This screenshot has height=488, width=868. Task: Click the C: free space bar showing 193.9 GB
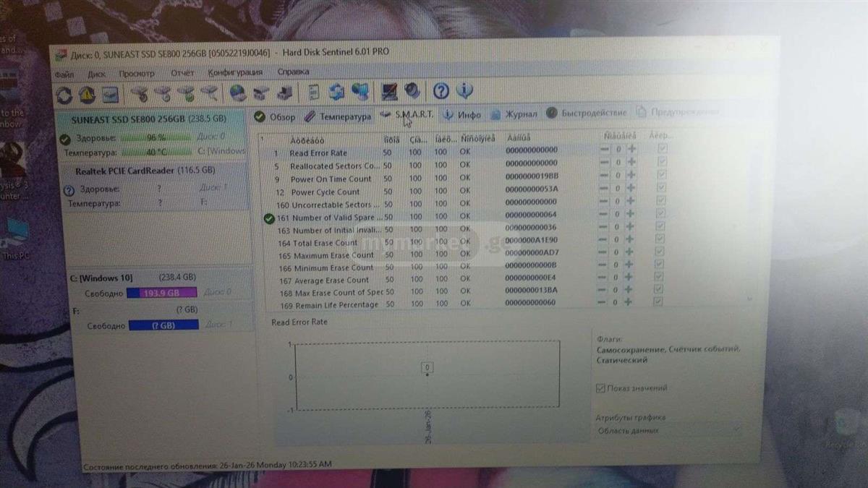161,293
